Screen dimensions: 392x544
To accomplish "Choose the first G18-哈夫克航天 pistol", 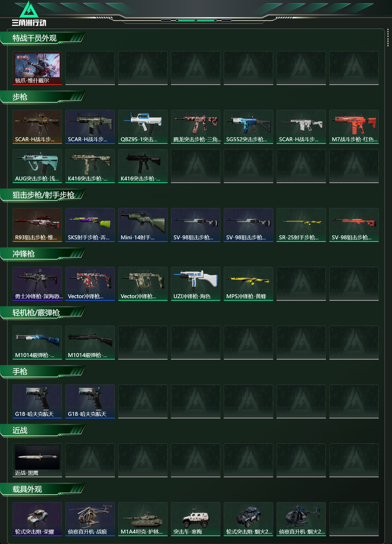I will pos(37,401).
